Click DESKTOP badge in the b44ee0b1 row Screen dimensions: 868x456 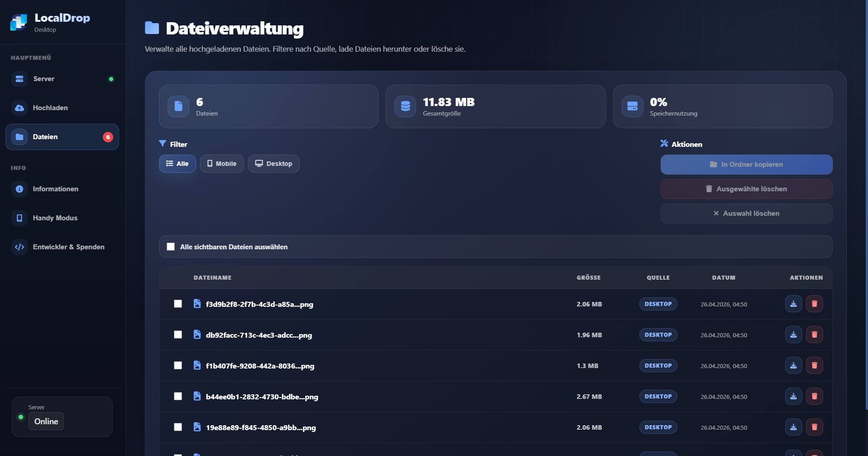point(658,396)
